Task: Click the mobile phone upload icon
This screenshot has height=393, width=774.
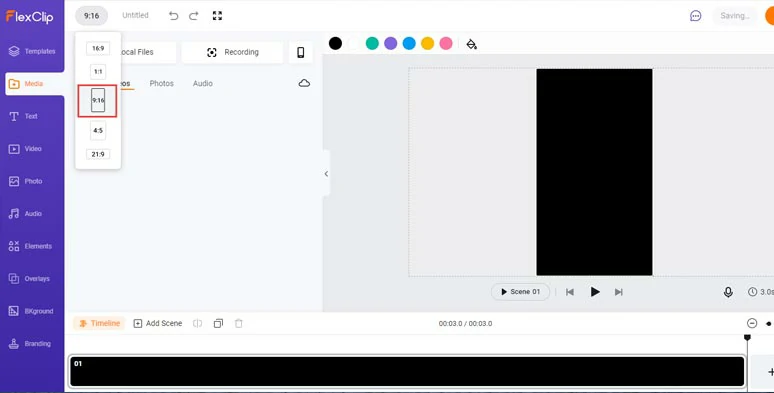Action: click(x=301, y=52)
